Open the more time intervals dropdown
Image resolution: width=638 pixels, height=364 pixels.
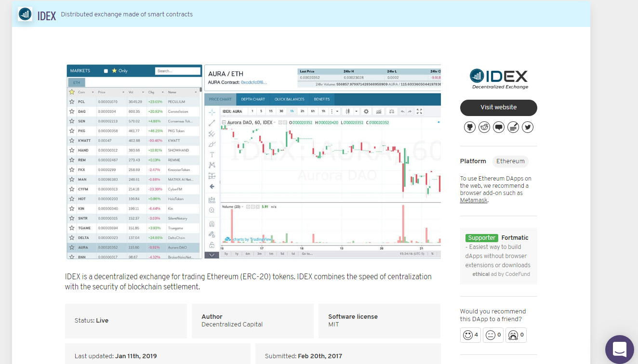pos(336,111)
